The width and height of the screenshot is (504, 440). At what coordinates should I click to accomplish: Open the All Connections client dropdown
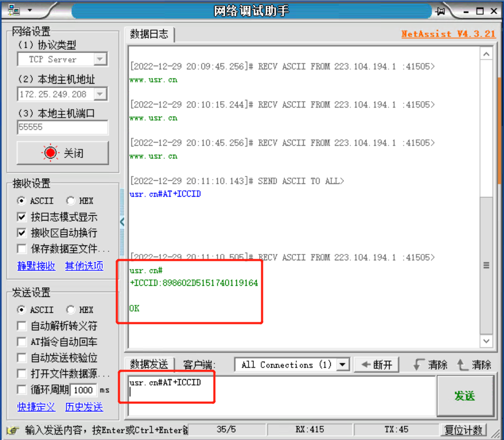coord(343,365)
